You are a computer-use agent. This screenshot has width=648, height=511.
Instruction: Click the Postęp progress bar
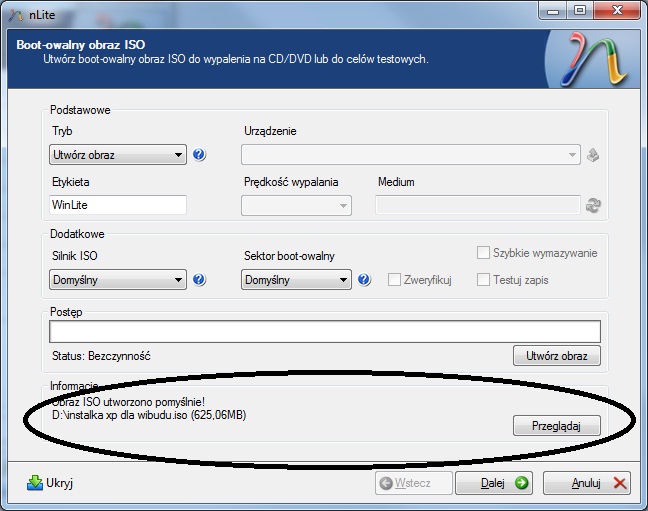click(x=325, y=332)
